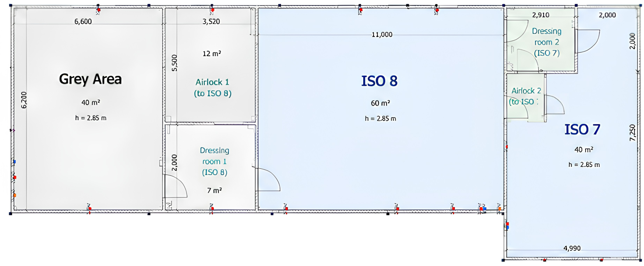Viewport: 644px width, 266px height.
Task: Select the 60 m² area label in ISO 8
Action: tap(380, 103)
